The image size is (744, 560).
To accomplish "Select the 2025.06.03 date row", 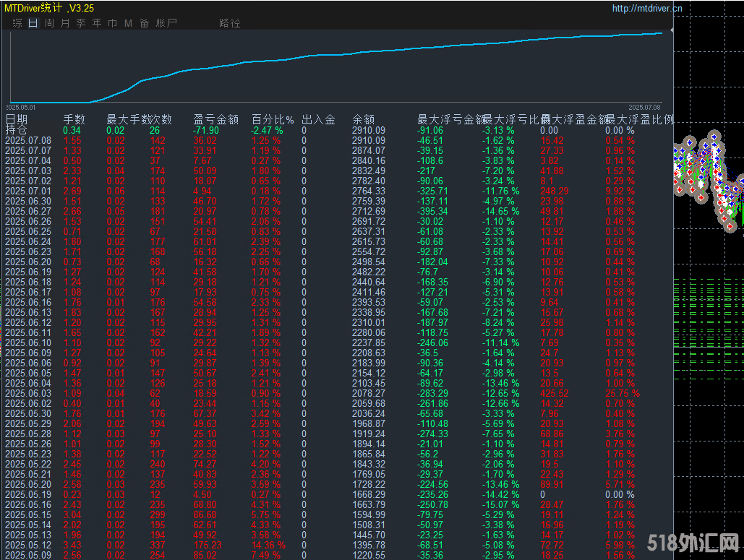I will [x=28, y=394].
